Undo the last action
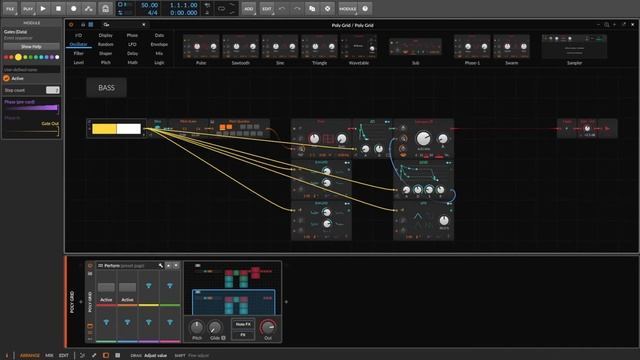640x360 pixels. pos(282,9)
